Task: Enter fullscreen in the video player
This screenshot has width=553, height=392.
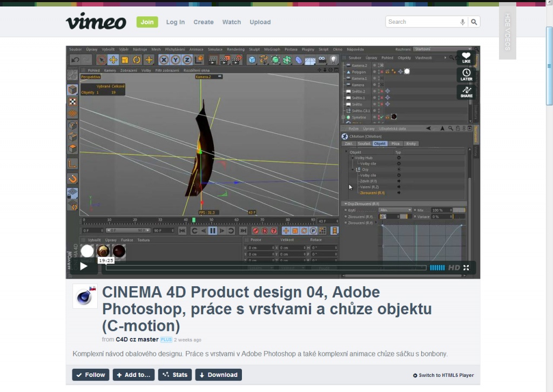Action: coord(466,268)
